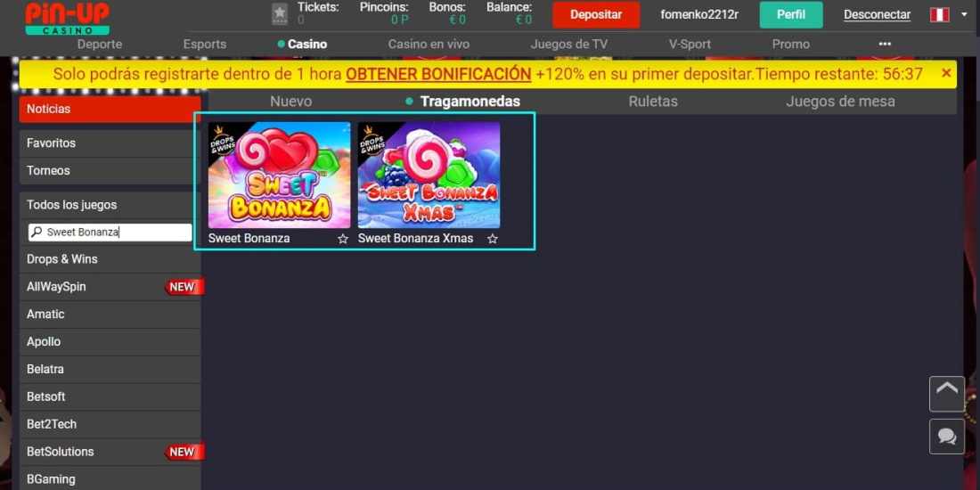The height and width of the screenshot is (490, 980).
Task: Click username fomenko2212r
Action: point(699,14)
